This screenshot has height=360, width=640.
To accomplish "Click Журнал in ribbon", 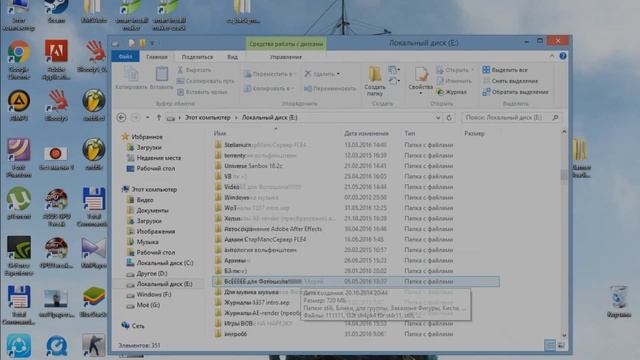I will 451,92.
